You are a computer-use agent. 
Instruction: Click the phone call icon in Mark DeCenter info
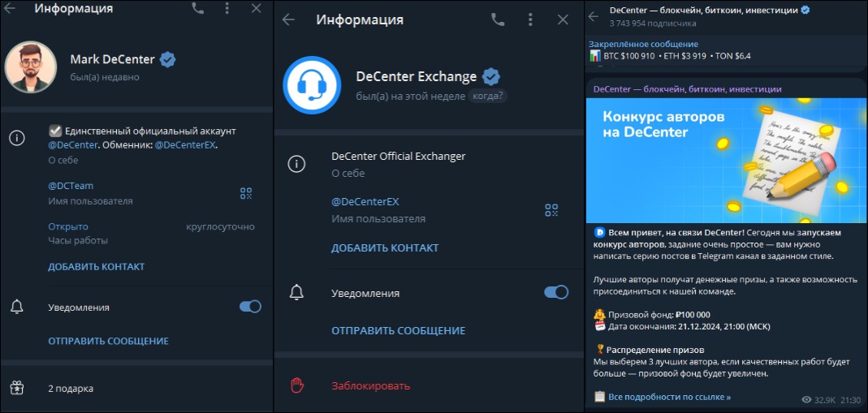[198, 9]
